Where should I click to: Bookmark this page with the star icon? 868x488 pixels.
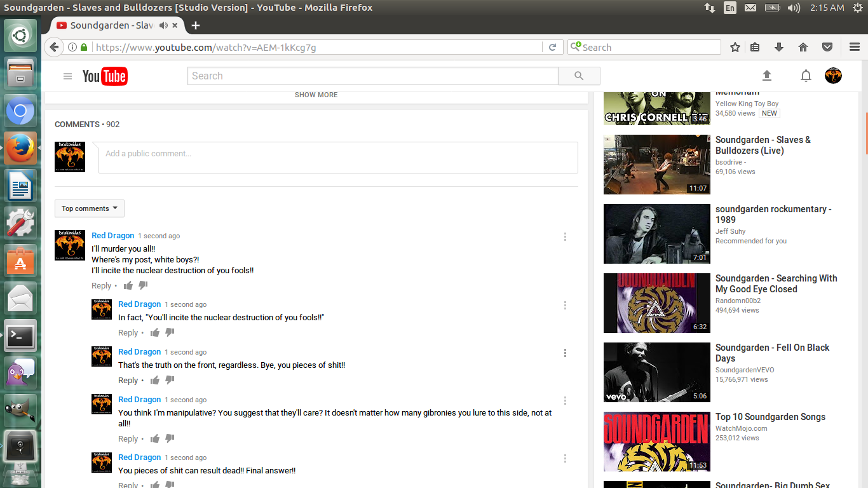tap(735, 47)
